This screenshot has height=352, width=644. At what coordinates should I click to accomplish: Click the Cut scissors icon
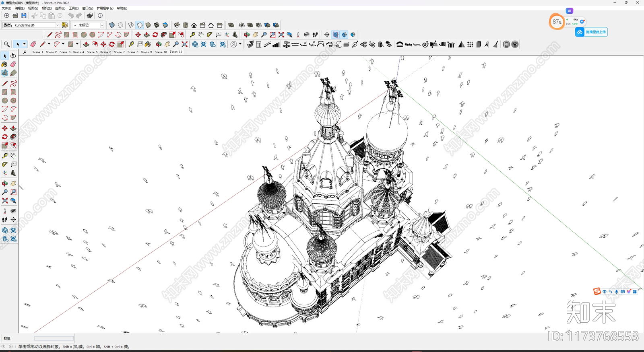(x=34, y=16)
